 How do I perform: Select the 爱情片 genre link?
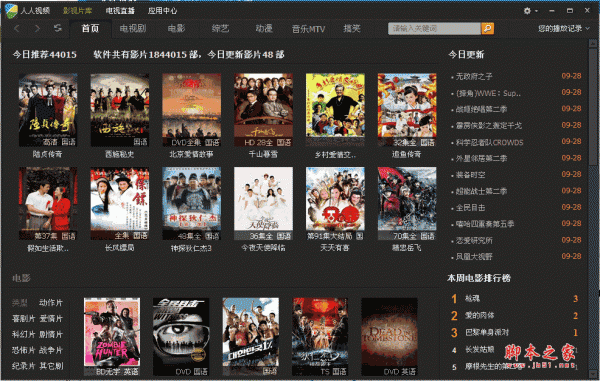(x=51, y=318)
